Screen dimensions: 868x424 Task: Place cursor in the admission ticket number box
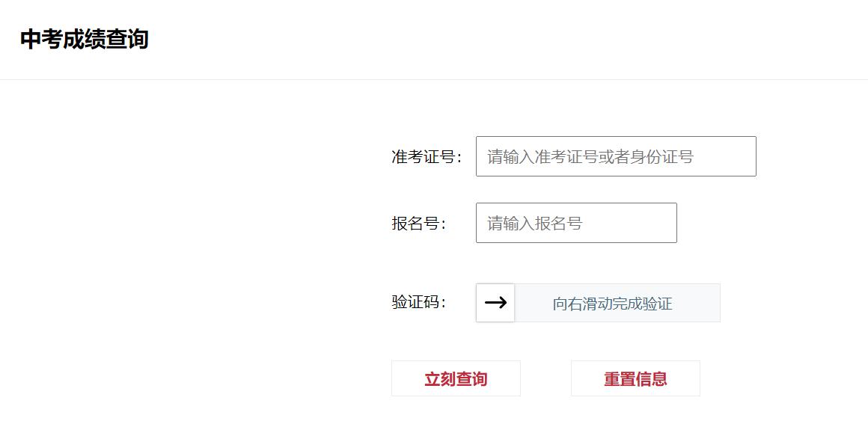[x=615, y=156]
